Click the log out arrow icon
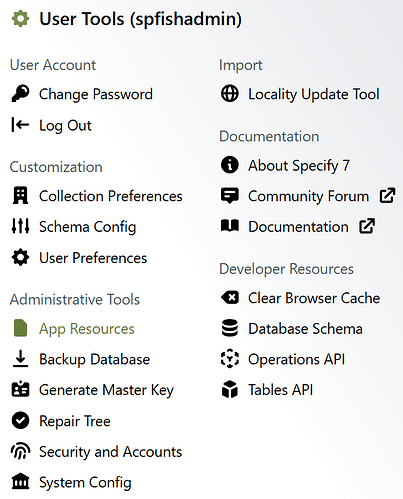403x499 pixels. (x=20, y=125)
